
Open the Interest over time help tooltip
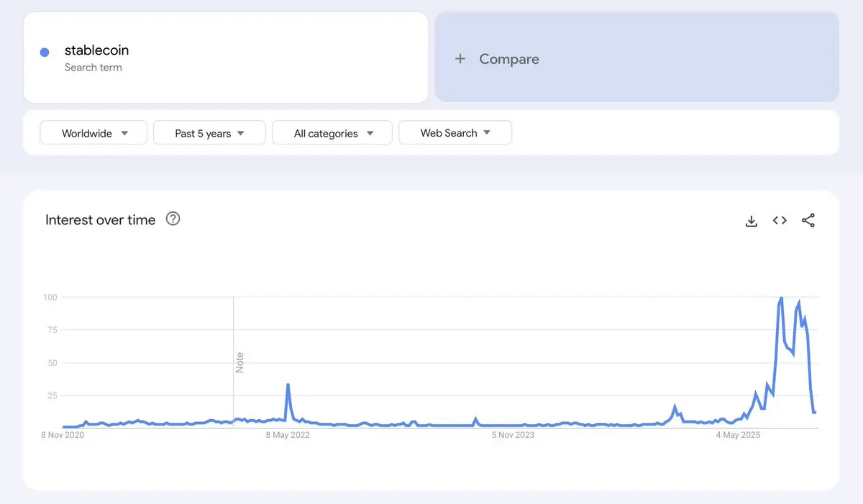[x=173, y=219]
